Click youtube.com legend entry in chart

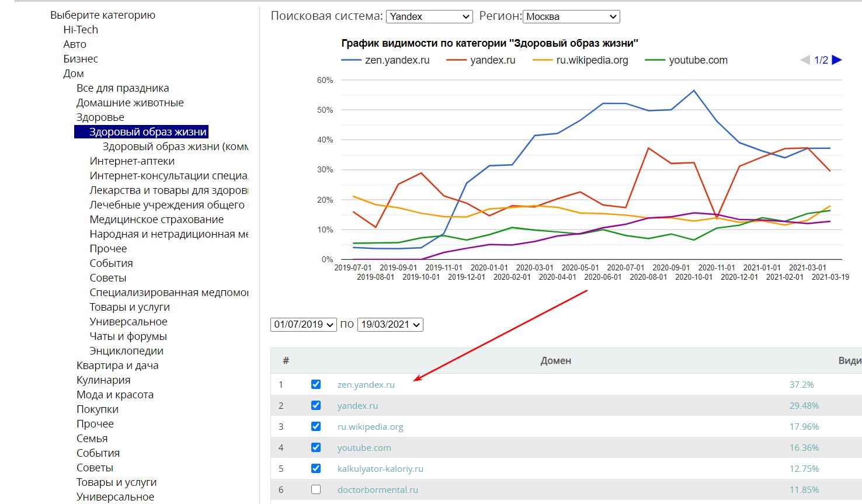click(687, 60)
